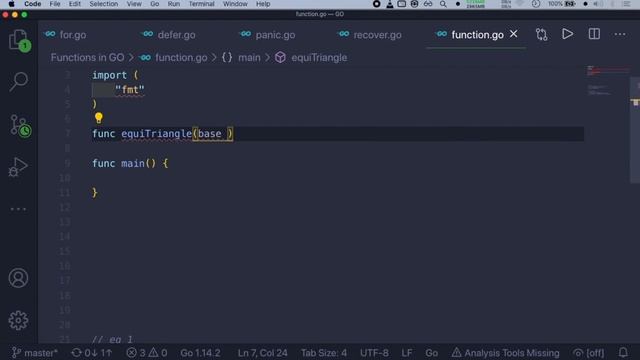Show code actions lightbulb
Screen dimensions: 640x360
(99, 118)
